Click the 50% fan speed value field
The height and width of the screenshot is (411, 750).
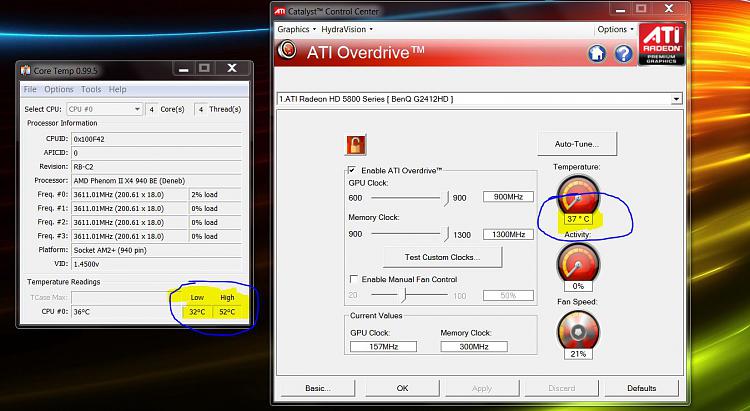tap(508, 296)
